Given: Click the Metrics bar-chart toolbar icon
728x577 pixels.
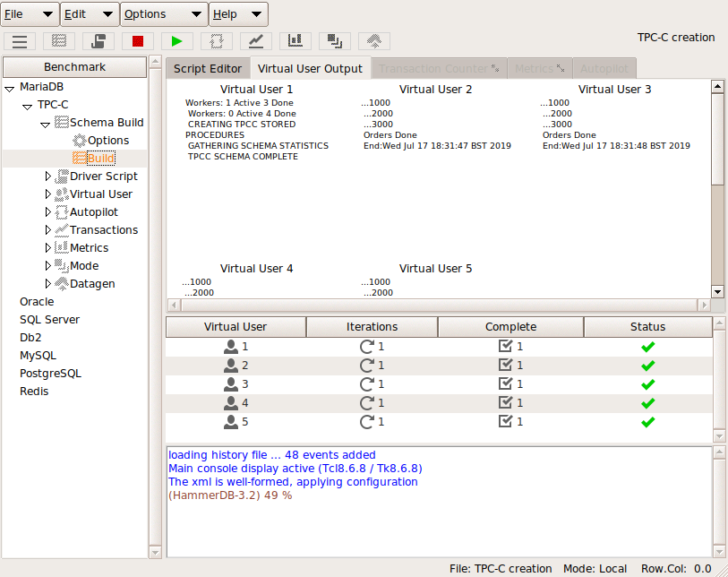Looking at the screenshot, I should (295, 41).
